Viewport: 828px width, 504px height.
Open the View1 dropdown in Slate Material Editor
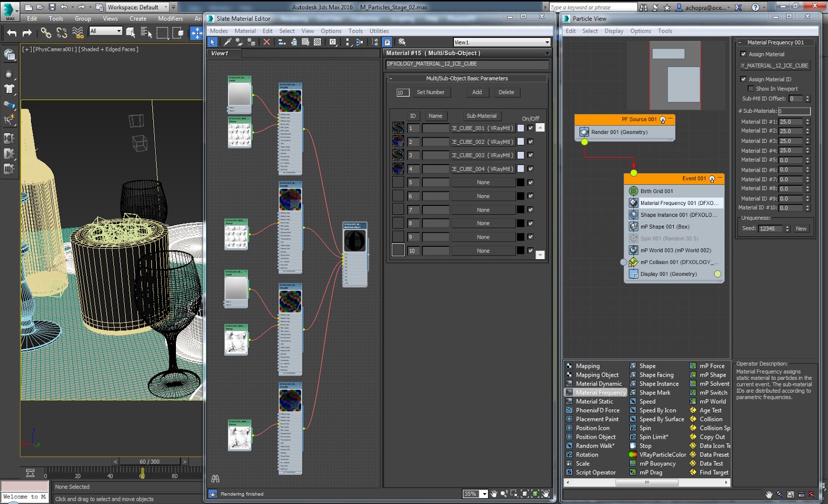[546, 42]
